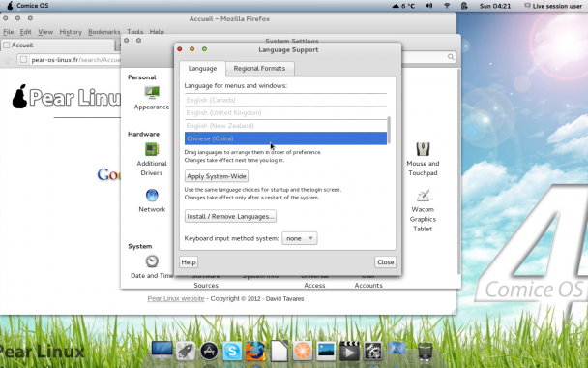Viewport: 588px width, 368px height.
Task: Click the System Settings window vertical scrollbar
Action: tap(458, 170)
